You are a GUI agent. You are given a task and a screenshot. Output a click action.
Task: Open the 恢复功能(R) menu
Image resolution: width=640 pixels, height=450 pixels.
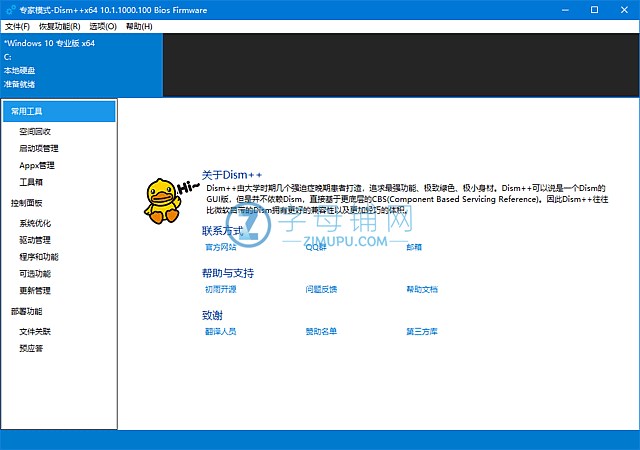(x=61, y=26)
